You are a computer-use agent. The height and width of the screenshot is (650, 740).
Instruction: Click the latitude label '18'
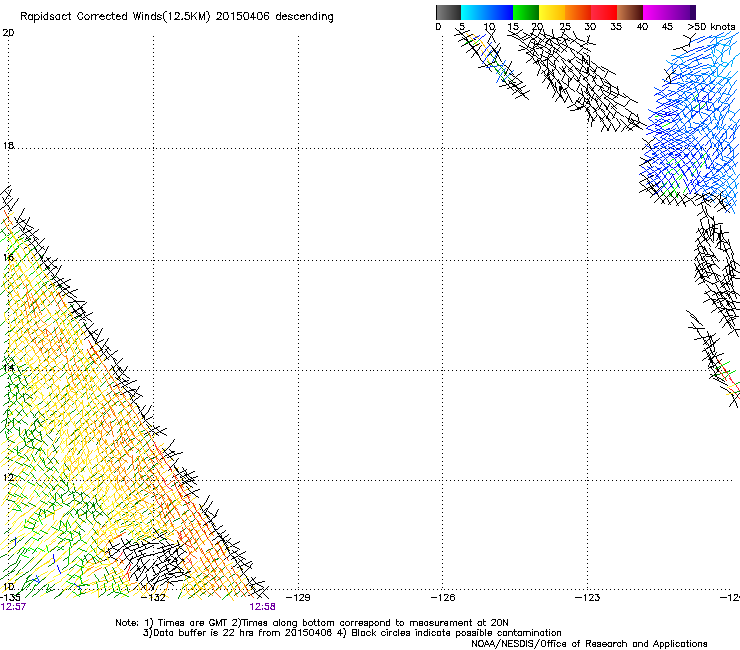click(8, 145)
